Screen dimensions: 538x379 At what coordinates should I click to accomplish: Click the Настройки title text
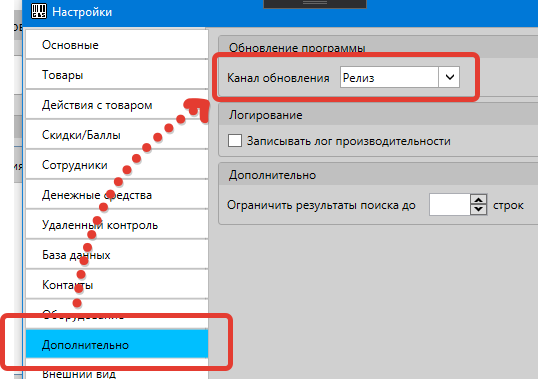click(82, 12)
